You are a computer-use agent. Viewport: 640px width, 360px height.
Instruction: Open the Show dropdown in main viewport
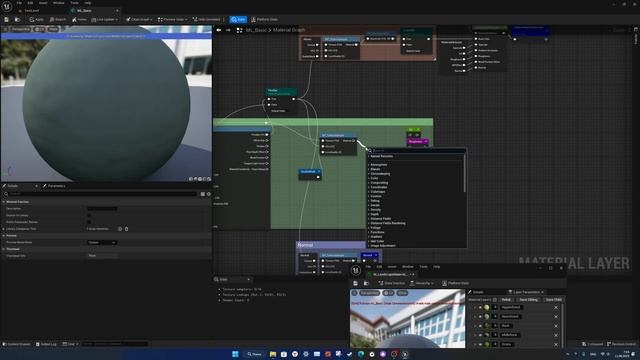[x=53, y=29]
